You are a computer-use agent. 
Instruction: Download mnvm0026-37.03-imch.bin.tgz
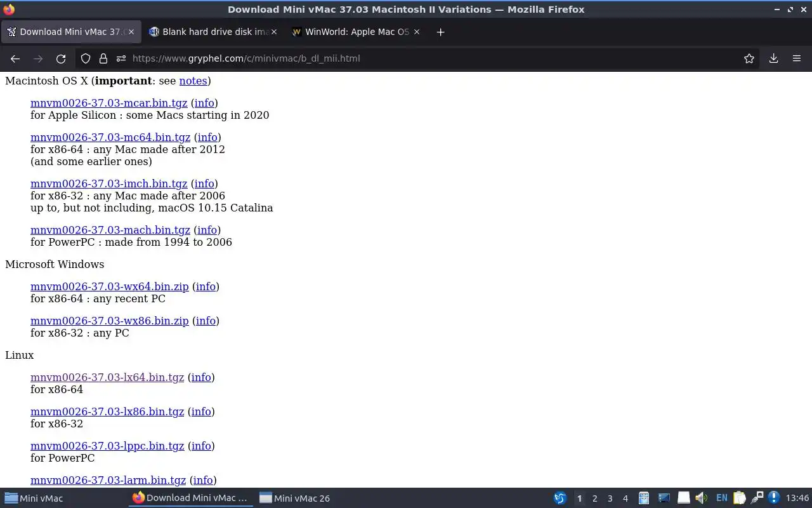(109, 184)
